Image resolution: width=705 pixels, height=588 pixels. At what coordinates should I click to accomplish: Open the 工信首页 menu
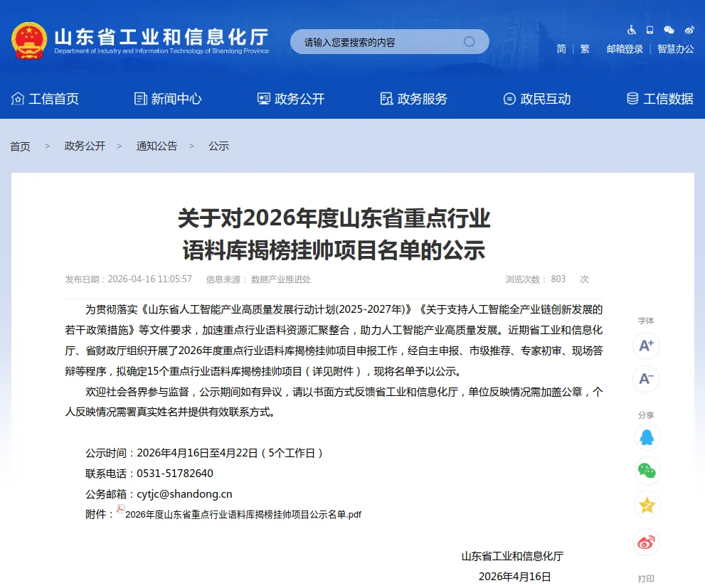tap(45, 99)
